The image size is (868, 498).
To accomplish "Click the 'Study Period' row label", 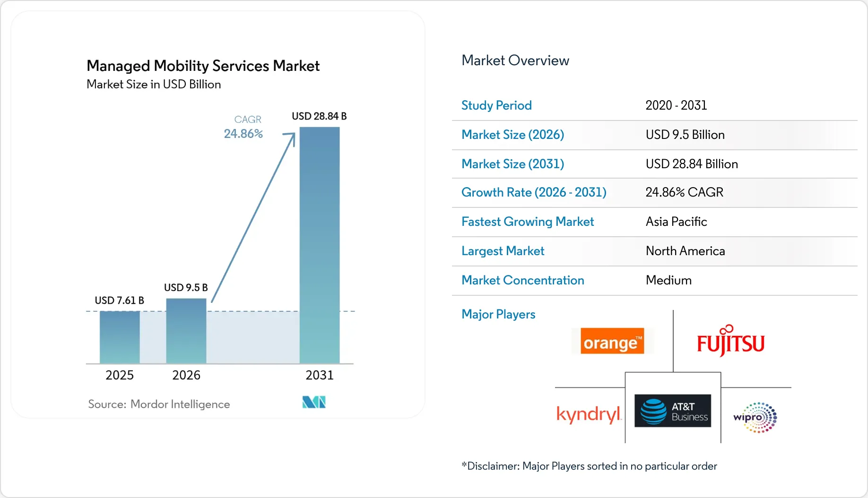I will click(x=496, y=105).
